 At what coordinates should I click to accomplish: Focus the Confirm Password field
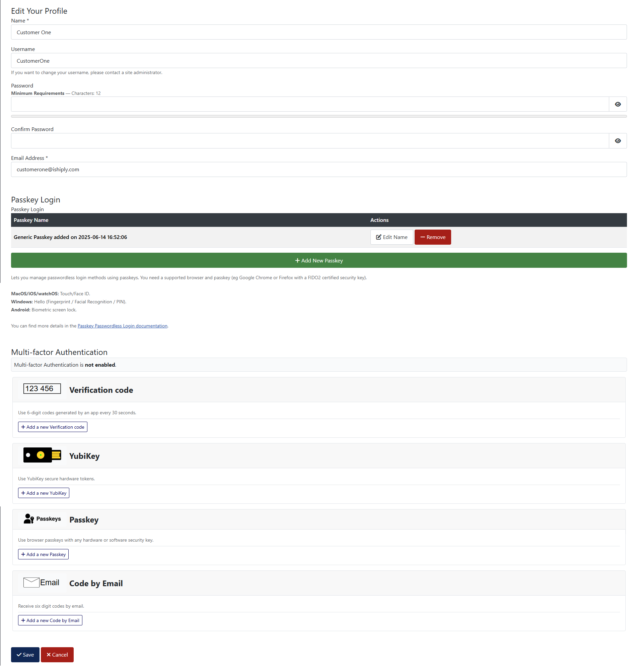click(310, 141)
